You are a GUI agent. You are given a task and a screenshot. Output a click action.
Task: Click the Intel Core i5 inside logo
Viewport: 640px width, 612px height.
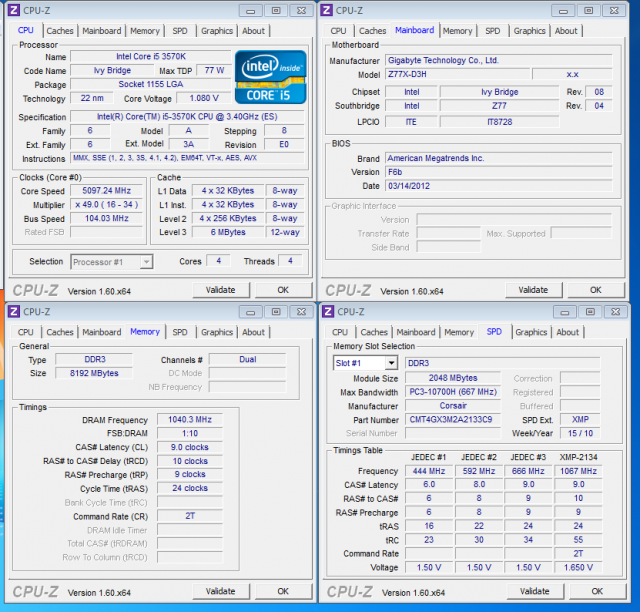(x=271, y=77)
